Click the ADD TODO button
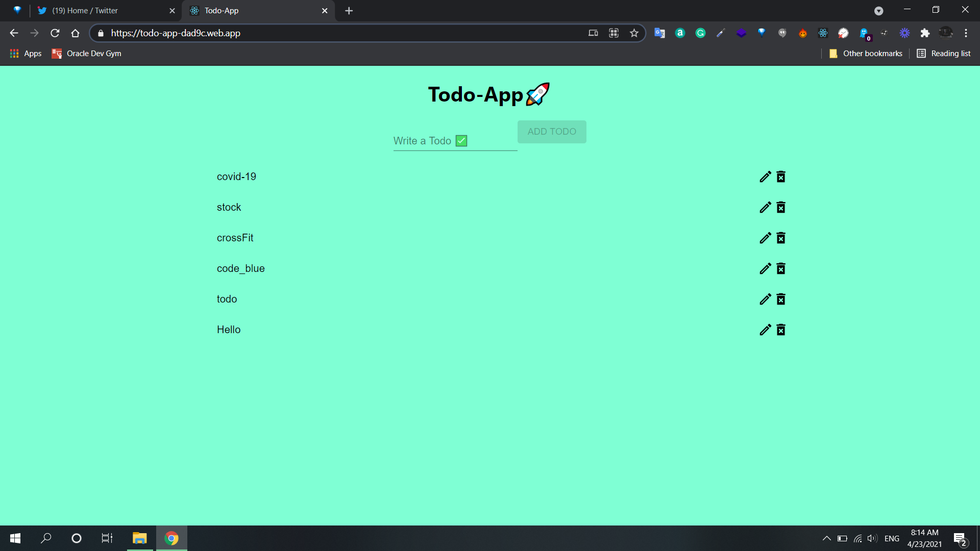Viewport: 980px width, 551px height. pos(551,132)
